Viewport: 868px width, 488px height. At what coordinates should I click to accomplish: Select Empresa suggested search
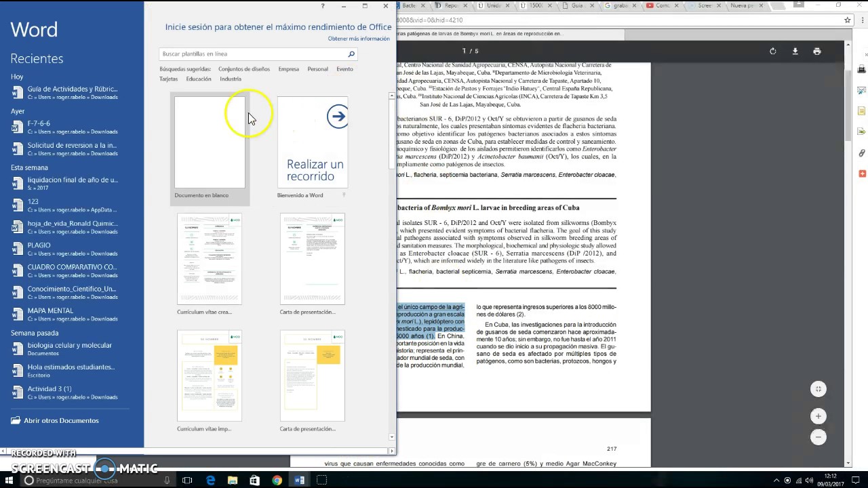(288, 69)
